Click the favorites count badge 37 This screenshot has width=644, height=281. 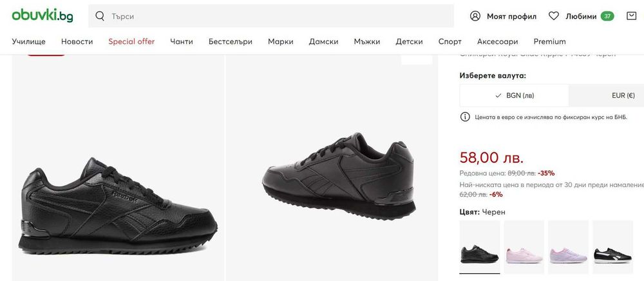(x=607, y=16)
